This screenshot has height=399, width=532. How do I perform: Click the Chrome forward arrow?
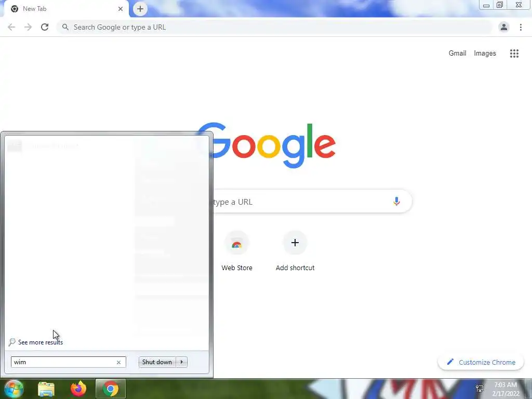coord(28,27)
